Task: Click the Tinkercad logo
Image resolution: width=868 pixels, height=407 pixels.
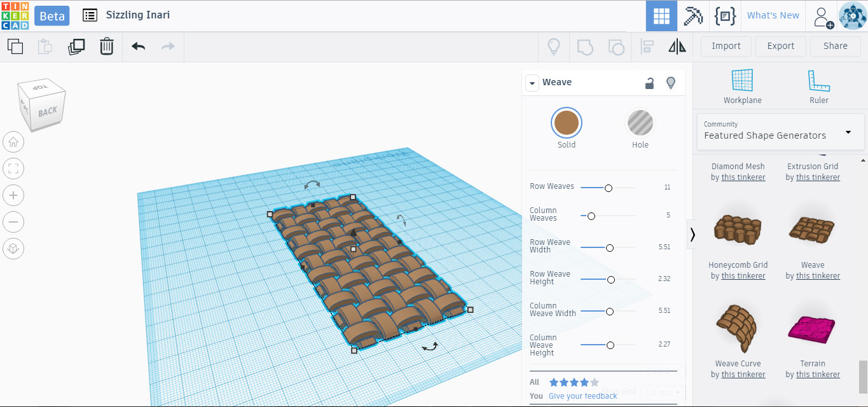Action: point(15,15)
